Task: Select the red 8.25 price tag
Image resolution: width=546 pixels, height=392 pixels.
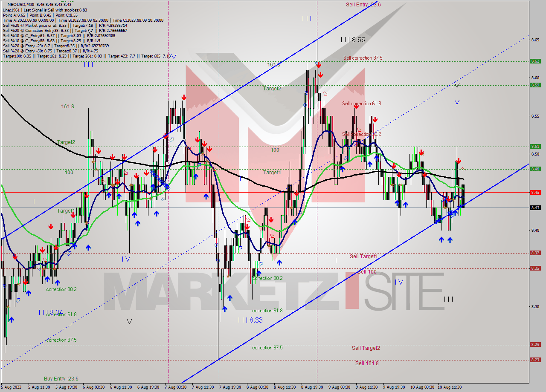Action: pos(535,345)
